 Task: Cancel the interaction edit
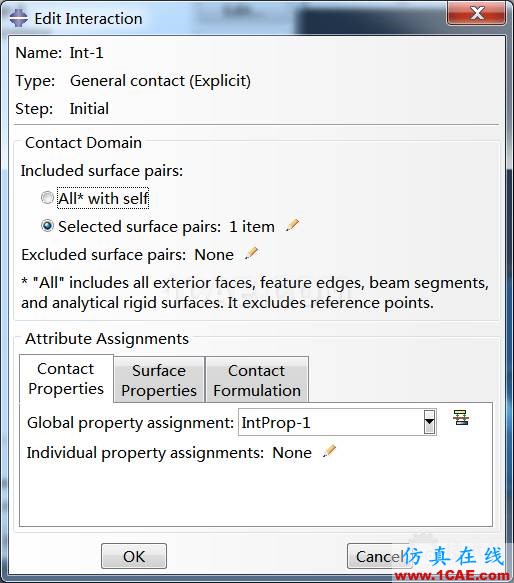pos(379,556)
